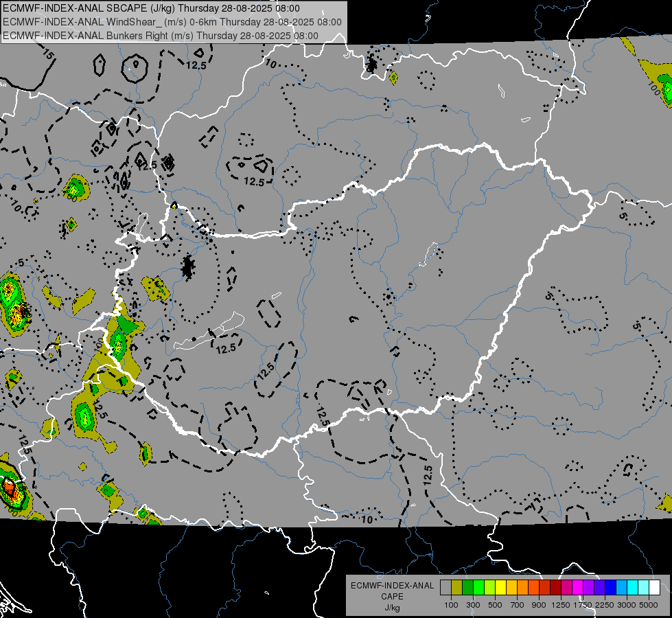Select the pure yellow legend swatch
Viewport: 672px width, 618px height.
click(x=500, y=588)
